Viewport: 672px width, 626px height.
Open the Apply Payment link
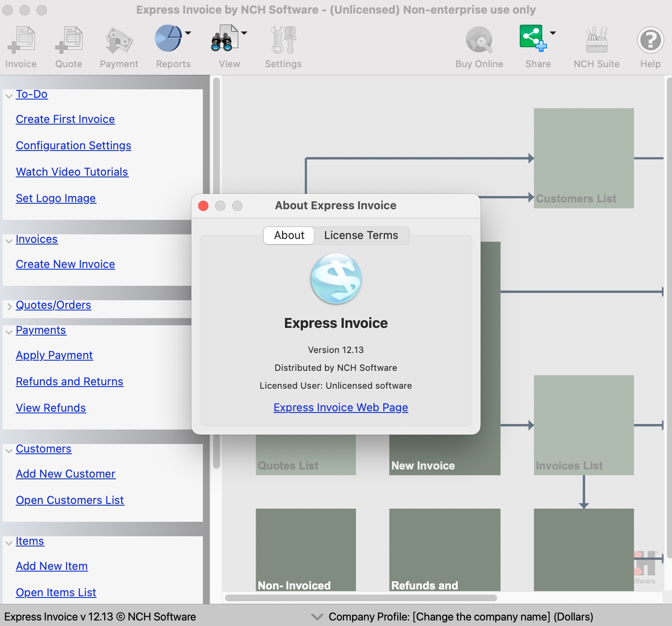54,355
